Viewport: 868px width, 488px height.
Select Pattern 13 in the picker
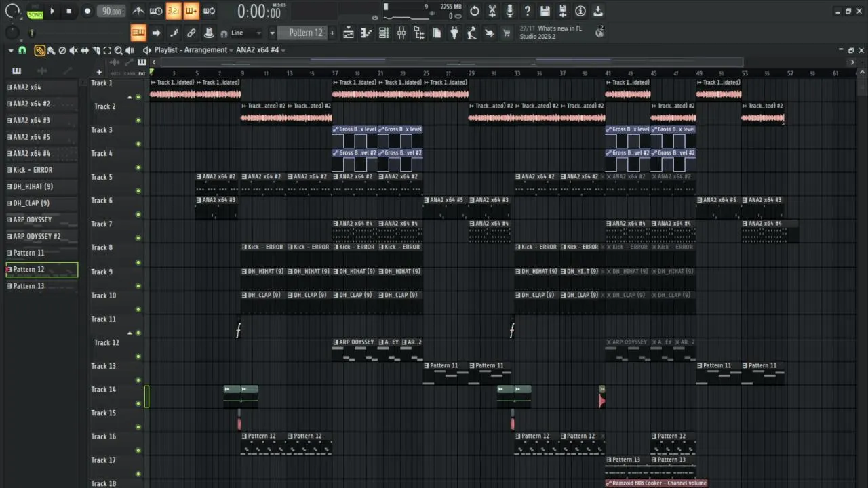(x=41, y=286)
